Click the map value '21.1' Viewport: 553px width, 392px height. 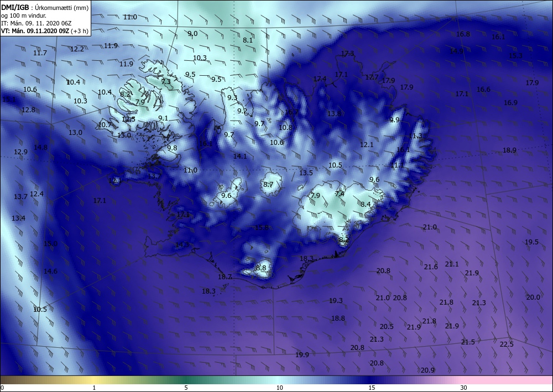pos(452,264)
